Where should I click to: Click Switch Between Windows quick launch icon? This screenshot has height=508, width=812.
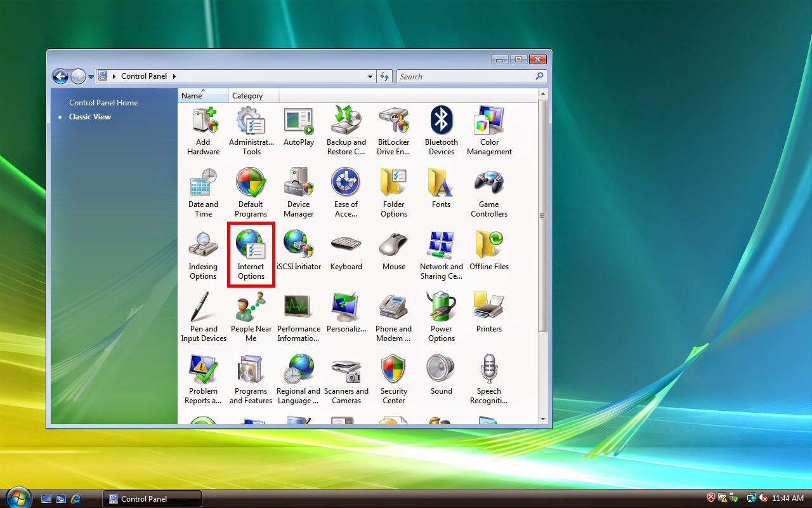pos(61,498)
